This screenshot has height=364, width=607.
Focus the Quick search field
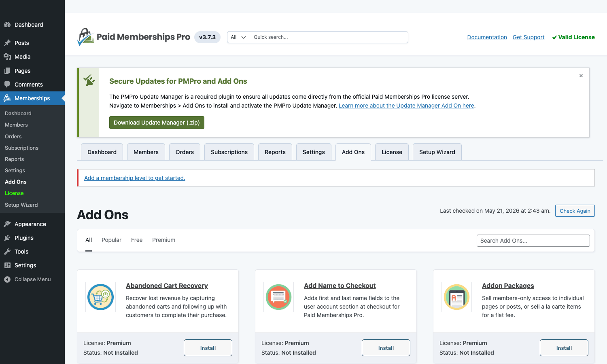329,37
